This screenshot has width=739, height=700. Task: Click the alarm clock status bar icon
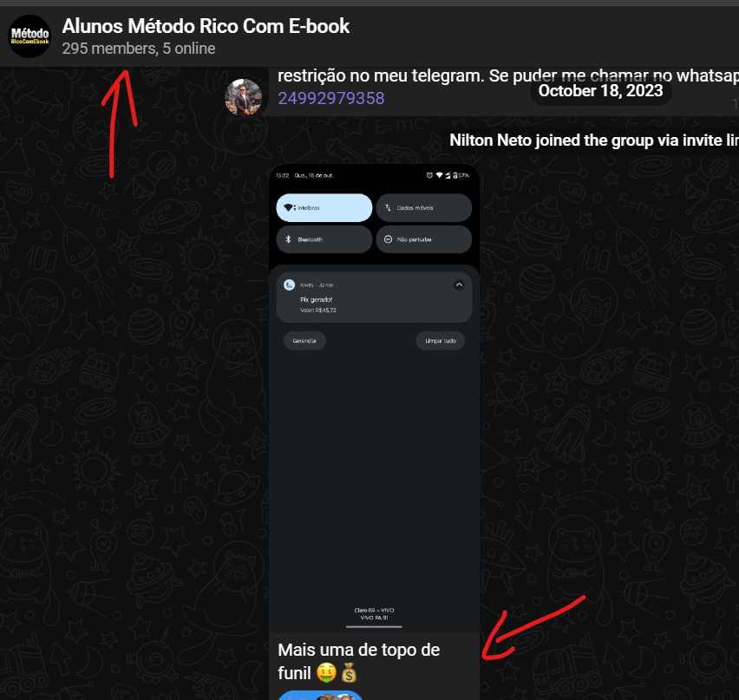pos(429,175)
